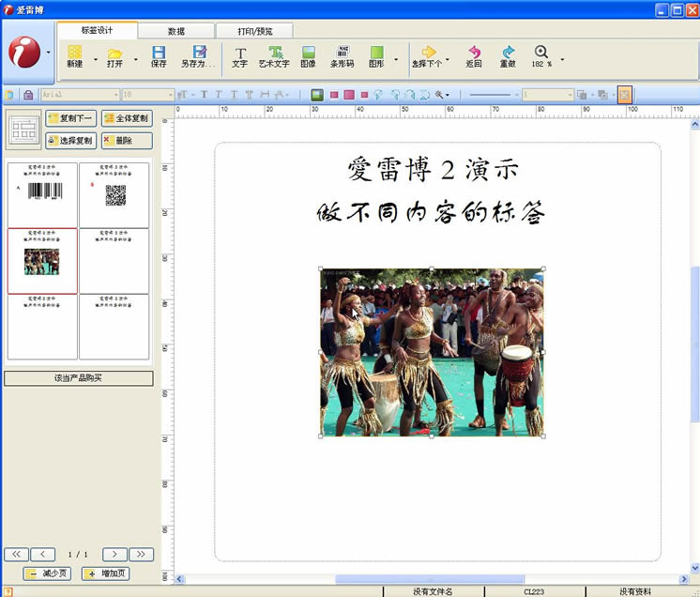700x597 pixels.
Task: Switch to the 数据 tab
Action: click(x=176, y=31)
